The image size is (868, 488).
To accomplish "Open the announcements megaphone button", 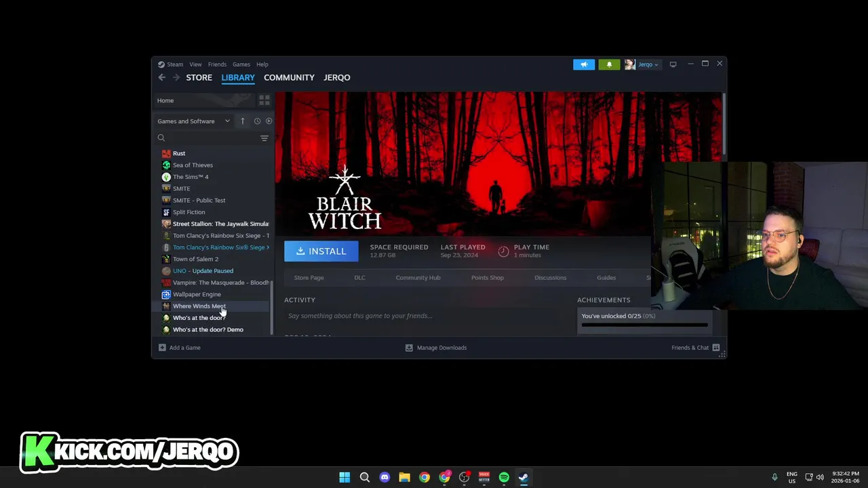I will tap(584, 64).
